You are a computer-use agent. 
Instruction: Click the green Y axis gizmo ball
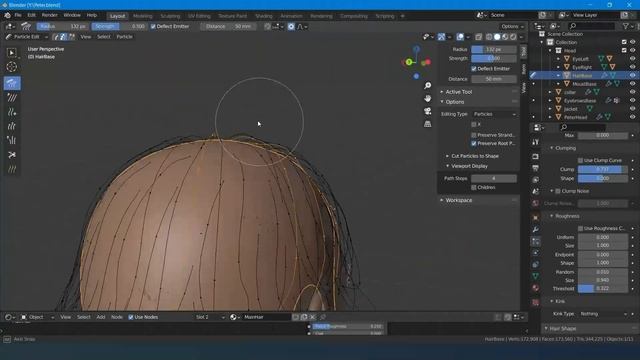[409, 62]
